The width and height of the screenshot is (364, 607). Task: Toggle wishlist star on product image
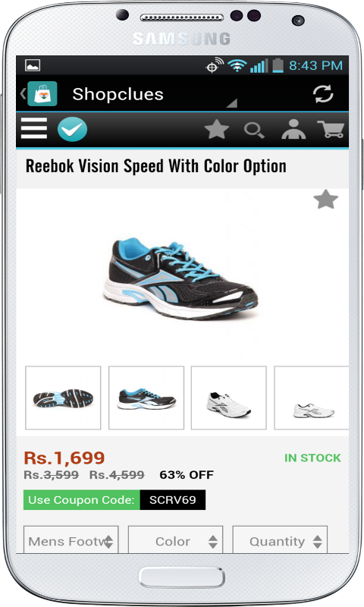(x=326, y=200)
